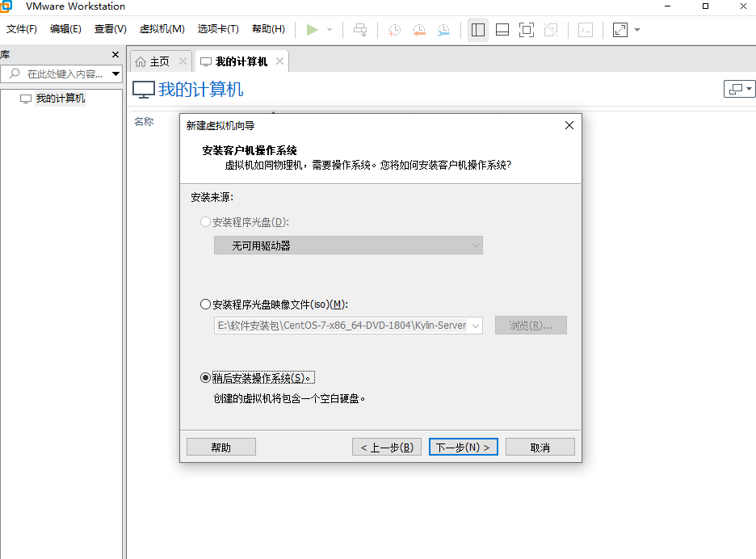Viewport: 756px width, 559px height.
Task: Open the 帮助(H) menu
Action: (268, 29)
